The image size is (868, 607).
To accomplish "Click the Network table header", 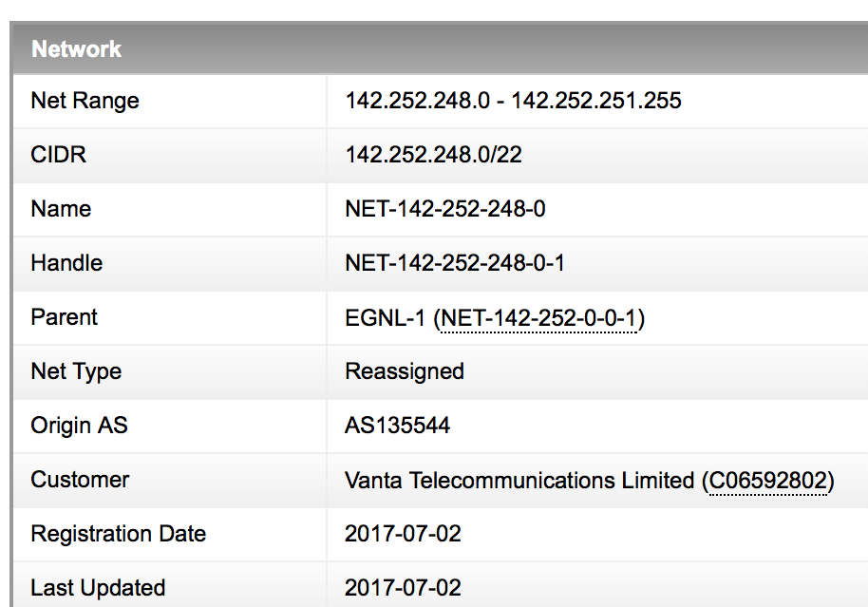I will (x=76, y=48).
